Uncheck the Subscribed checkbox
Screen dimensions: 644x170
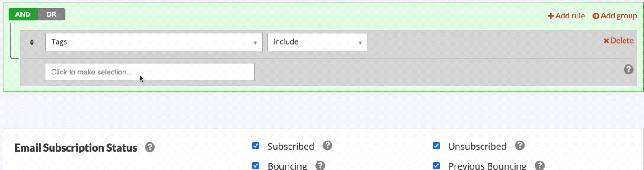256,146
